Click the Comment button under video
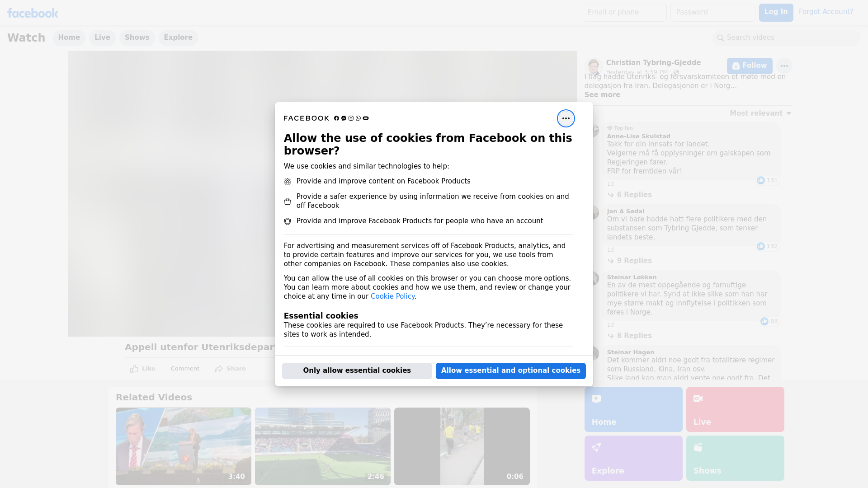This screenshot has height=488, width=868. coord(185,369)
